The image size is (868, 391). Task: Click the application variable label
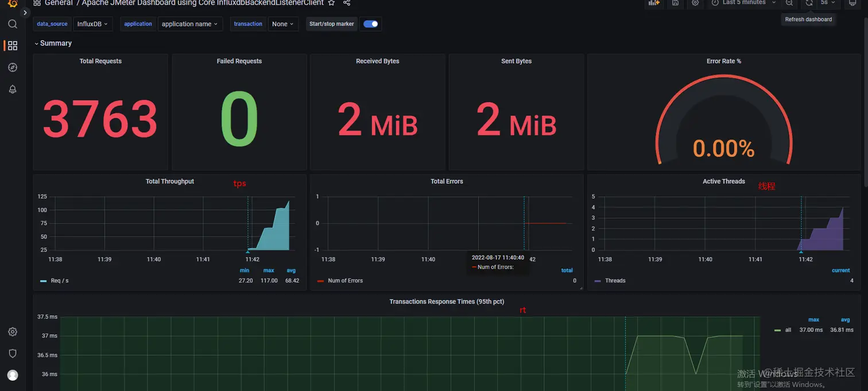tap(138, 24)
